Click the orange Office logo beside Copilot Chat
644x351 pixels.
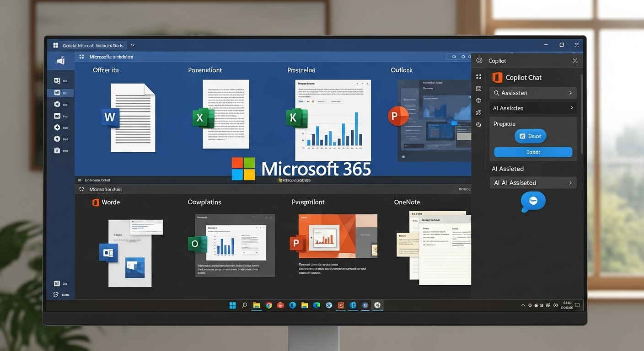pyautogui.click(x=497, y=77)
